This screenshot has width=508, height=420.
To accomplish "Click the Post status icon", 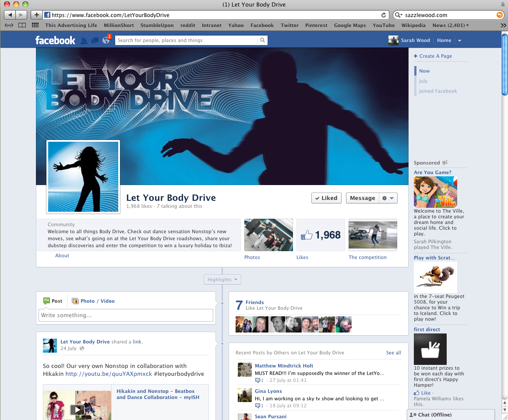I will 47,301.
